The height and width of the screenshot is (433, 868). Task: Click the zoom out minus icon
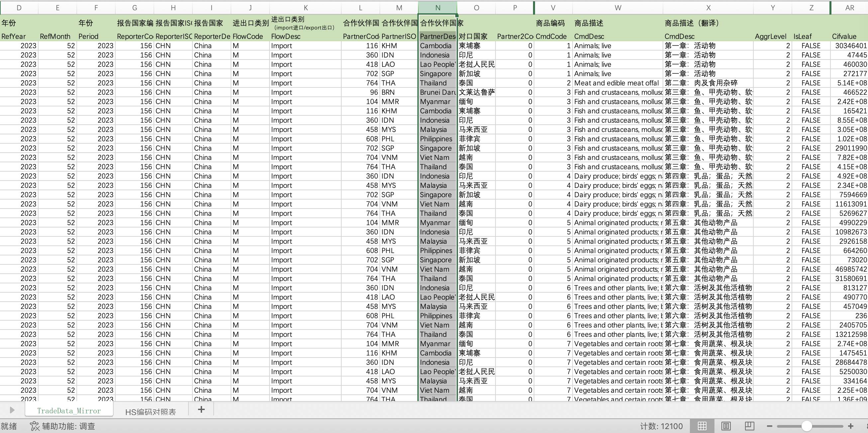(769, 426)
